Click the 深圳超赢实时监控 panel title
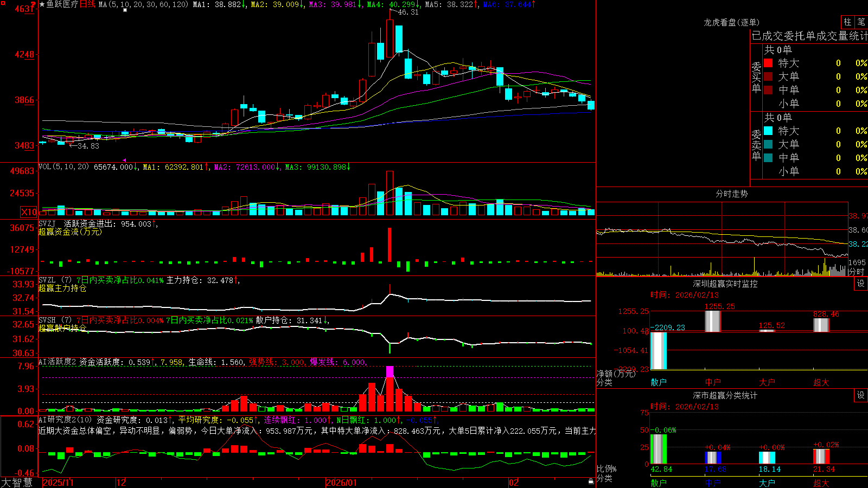Image resolution: width=868 pixels, height=488 pixels. coord(725,284)
